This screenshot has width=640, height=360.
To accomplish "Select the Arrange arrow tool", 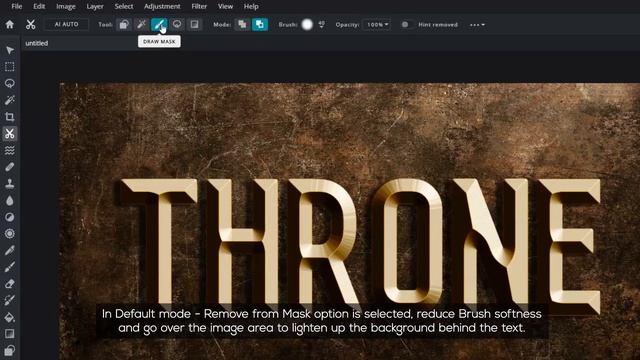I will pos(10,50).
